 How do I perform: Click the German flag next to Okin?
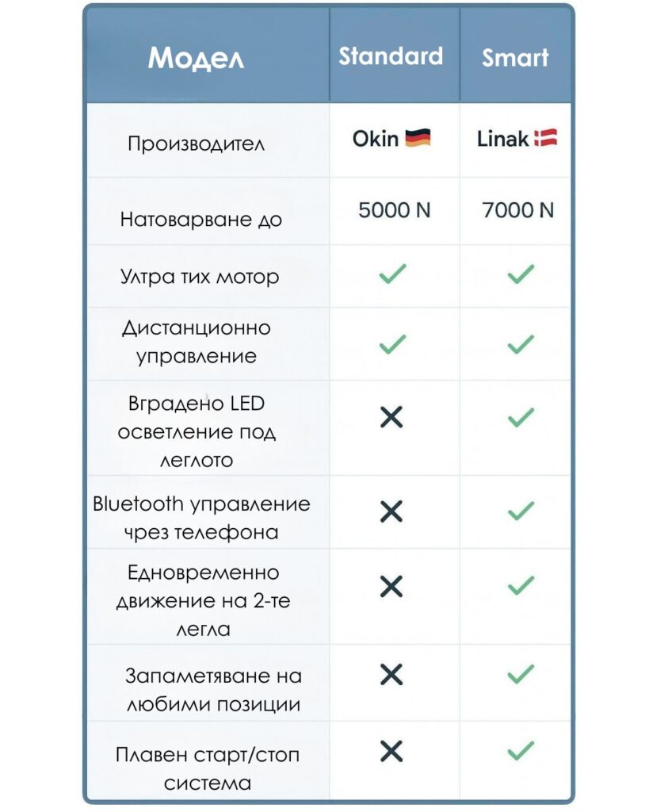pyautogui.click(x=418, y=138)
